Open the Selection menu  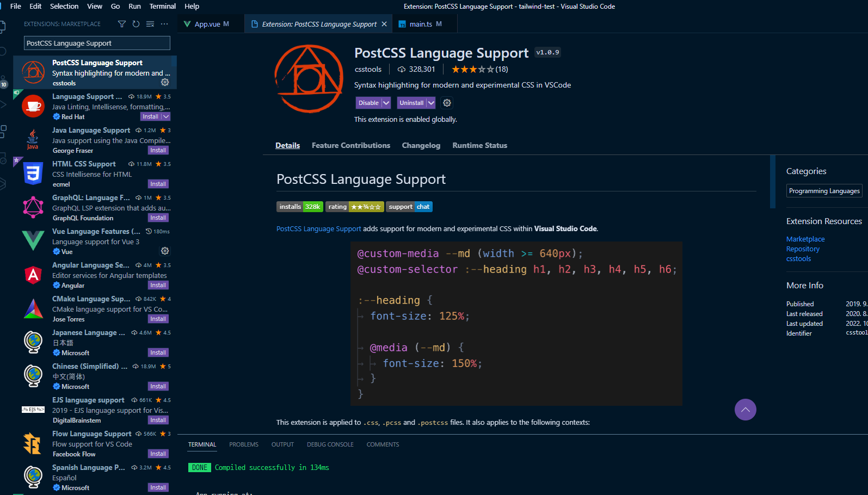point(64,7)
